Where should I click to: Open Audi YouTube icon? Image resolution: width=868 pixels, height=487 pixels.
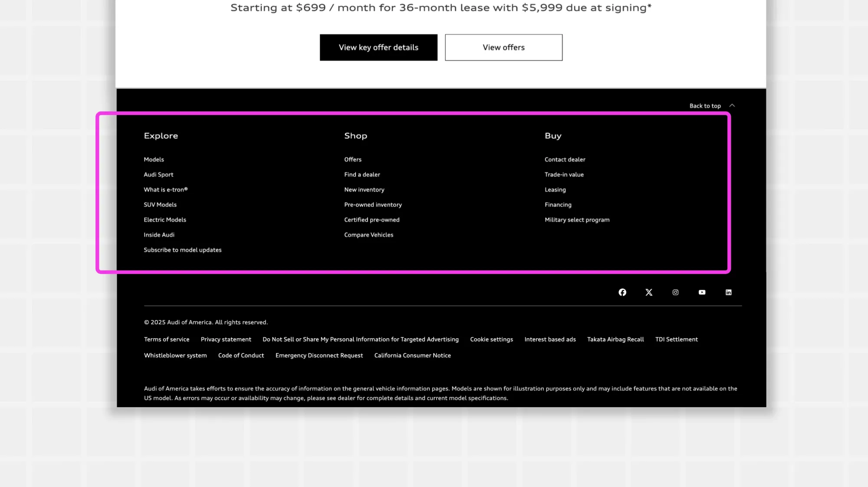coord(702,292)
